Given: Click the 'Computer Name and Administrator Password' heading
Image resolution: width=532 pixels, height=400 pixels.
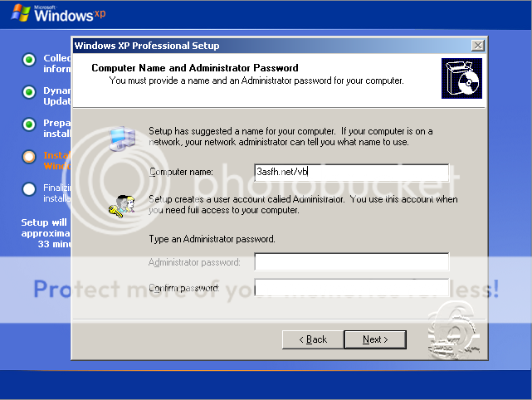Looking at the screenshot, I should [195, 68].
